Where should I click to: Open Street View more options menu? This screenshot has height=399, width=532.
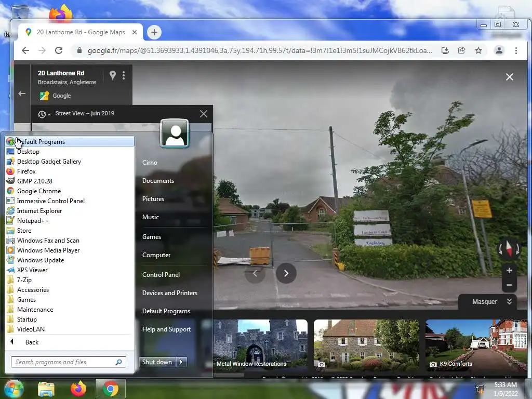pos(124,75)
